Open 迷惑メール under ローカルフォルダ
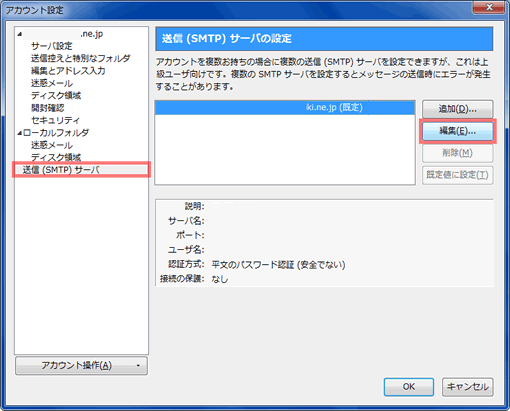 (52, 145)
